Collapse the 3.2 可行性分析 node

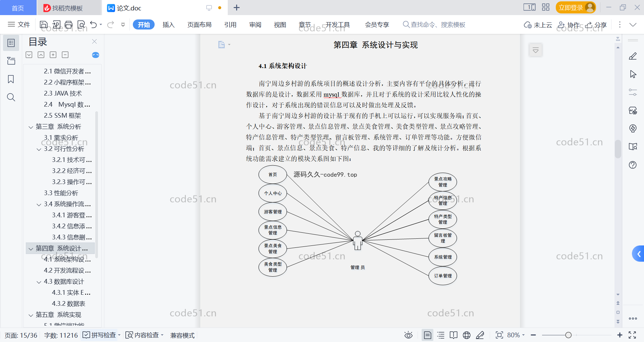click(x=39, y=149)
